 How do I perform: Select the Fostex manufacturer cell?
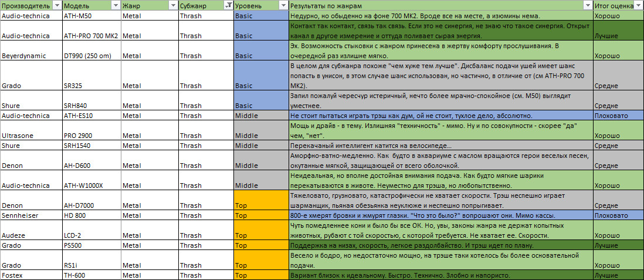click(31, 275)
